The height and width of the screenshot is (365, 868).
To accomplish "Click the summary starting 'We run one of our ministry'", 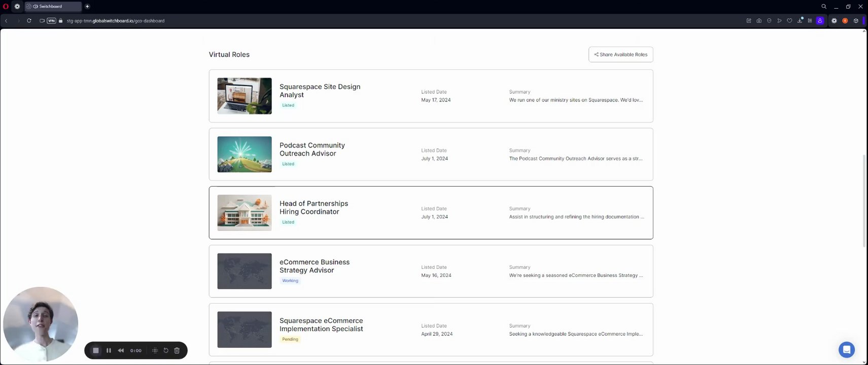I will [576, 100].
